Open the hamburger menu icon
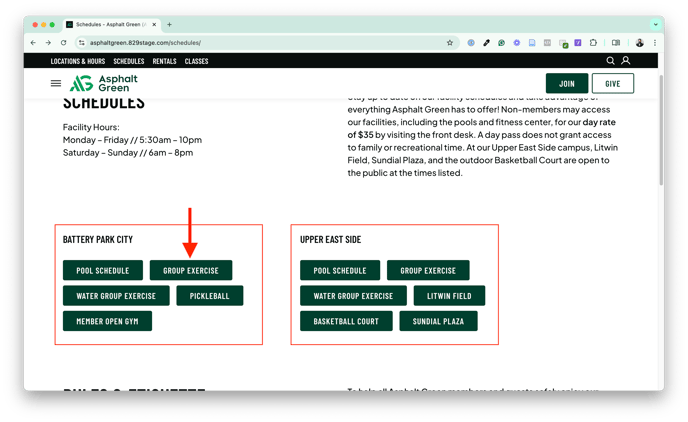This screenshot has width=688, height=422. coord(56,84)
